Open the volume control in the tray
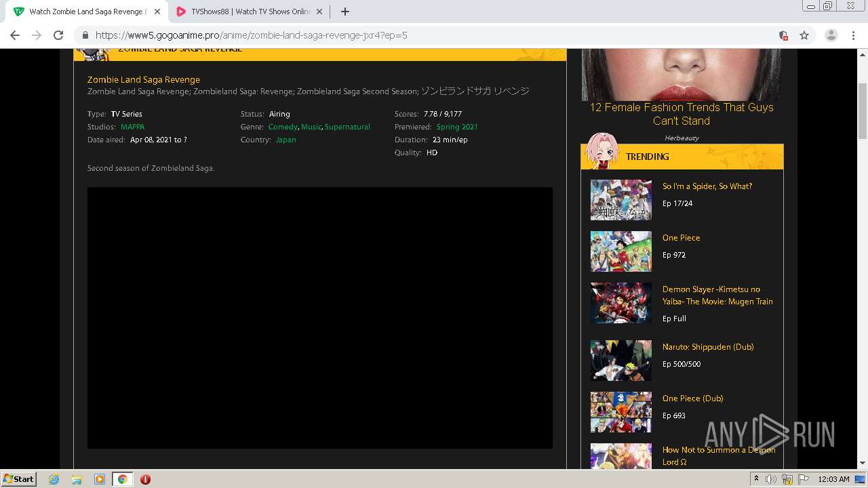Viewport: 868px width, 488px height. [771, 479]
